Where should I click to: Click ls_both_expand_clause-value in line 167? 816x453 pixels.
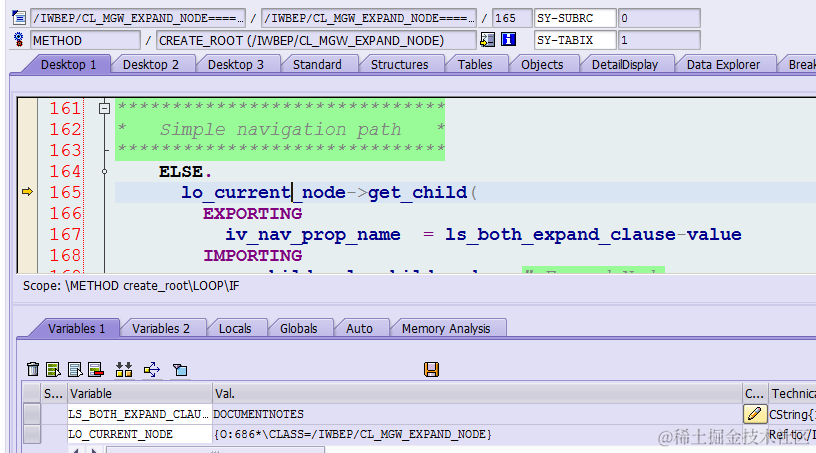[593, 235]
